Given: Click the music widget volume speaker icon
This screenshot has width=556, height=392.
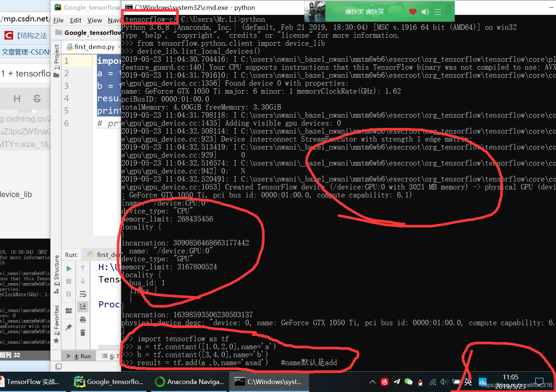Looking at the screenshot, I should (x=425, y=12).
